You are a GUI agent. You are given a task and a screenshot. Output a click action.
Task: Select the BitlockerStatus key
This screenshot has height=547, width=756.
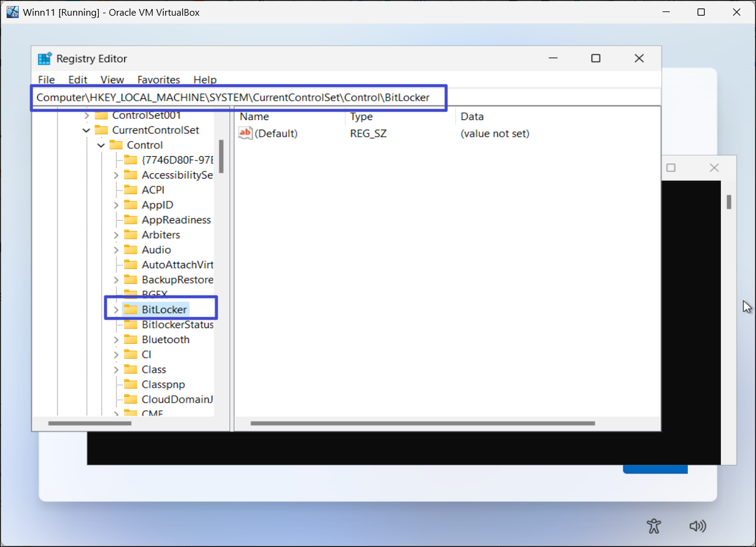177,324
